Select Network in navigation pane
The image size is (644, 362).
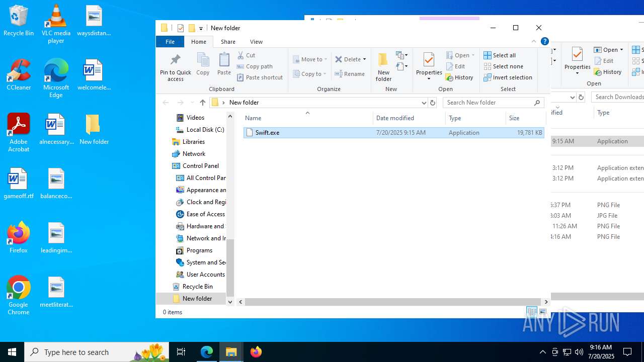pyautogui.click(x=194, y=154)
